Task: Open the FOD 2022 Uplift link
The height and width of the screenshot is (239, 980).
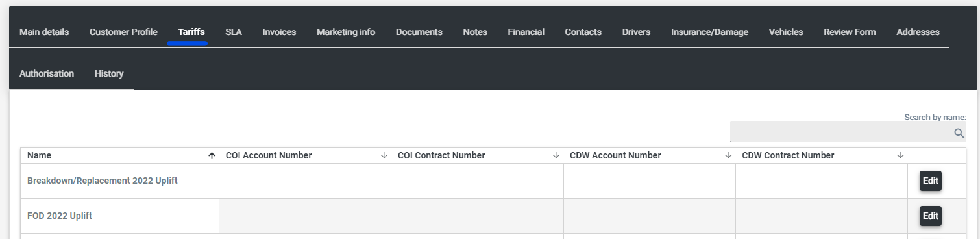Action: (x=60, y=216)
